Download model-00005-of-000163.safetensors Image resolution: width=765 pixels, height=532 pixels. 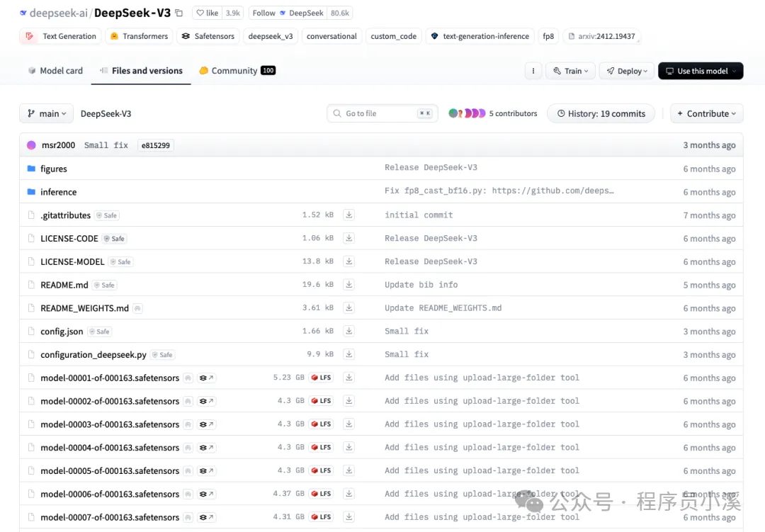click(348, 470)
